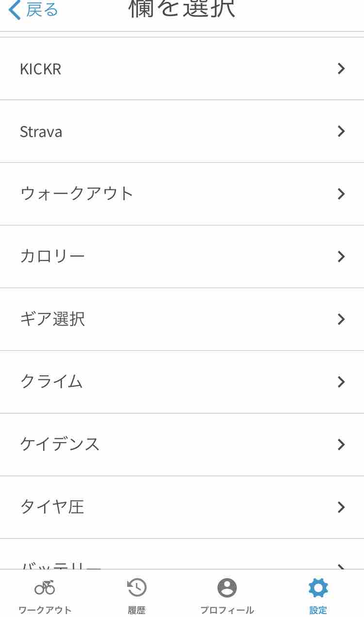
Task: Select the KICKR list item
Action: [x=182, y=69]
